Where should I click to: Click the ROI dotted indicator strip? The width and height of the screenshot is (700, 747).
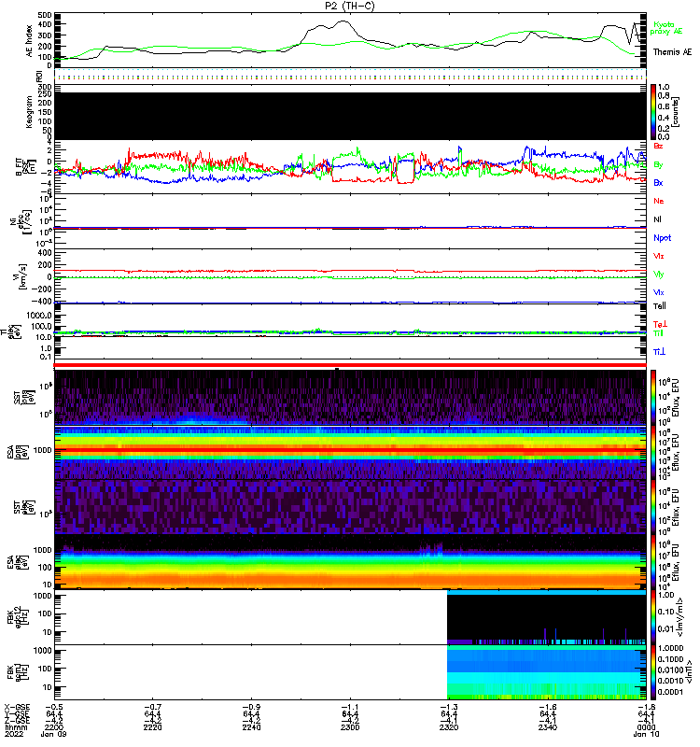(350, 75)
